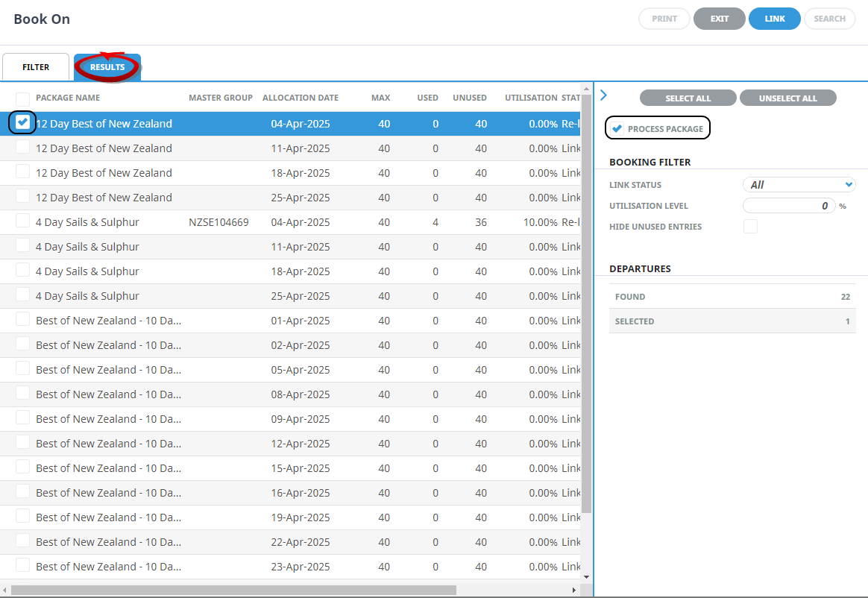Tick the header select-all checkbox
The image size is (868, 598).
23,98
